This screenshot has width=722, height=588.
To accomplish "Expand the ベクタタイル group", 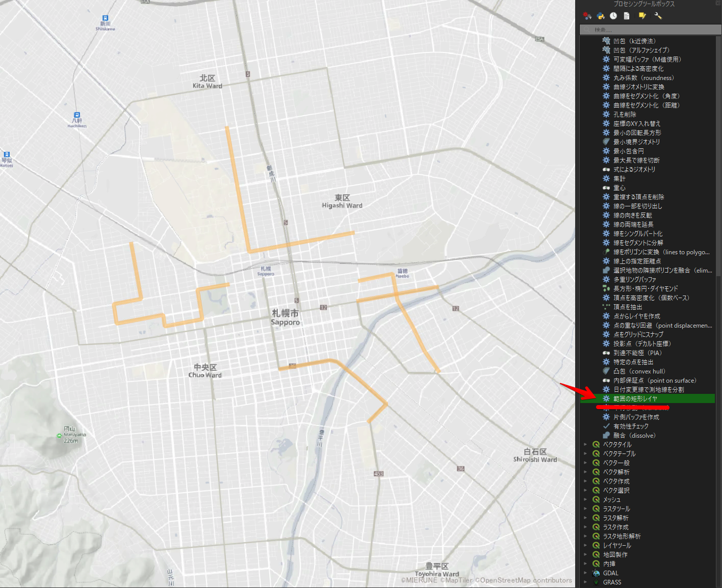I will [x=585, y=444].
